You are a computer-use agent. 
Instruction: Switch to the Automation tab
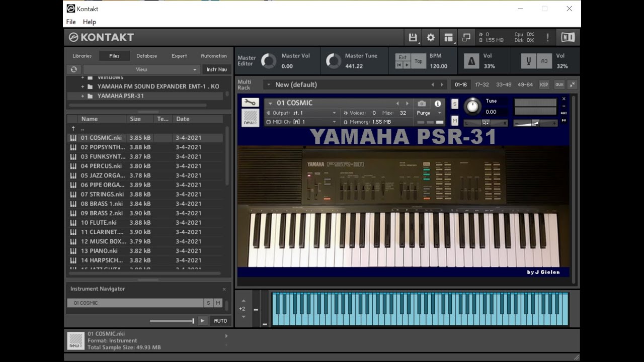214,56
